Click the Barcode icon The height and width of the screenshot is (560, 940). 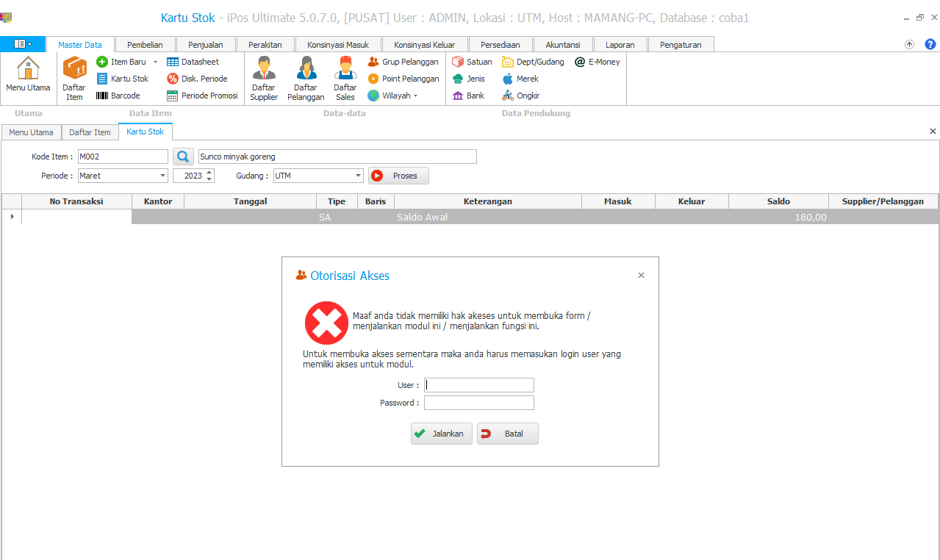103,96
